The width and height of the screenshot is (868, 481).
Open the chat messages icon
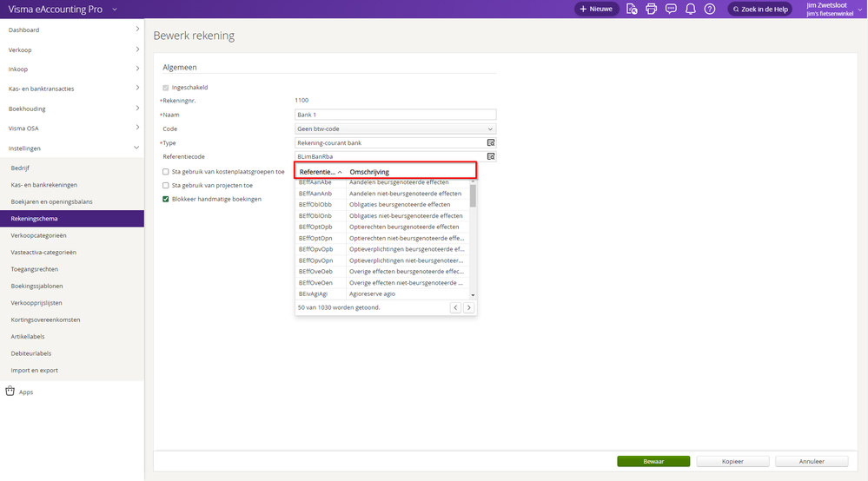point(671,9)
